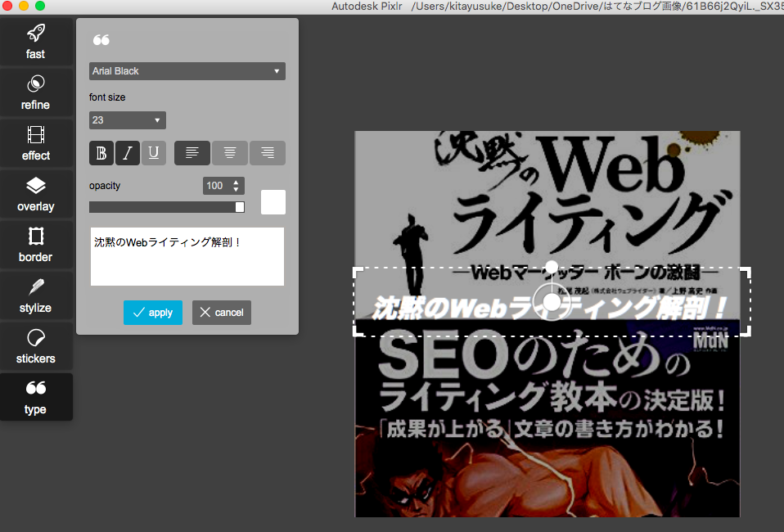Click the rotation handle above the text box
The width and height of the screenshot is (784, 532).
(552, 267)
